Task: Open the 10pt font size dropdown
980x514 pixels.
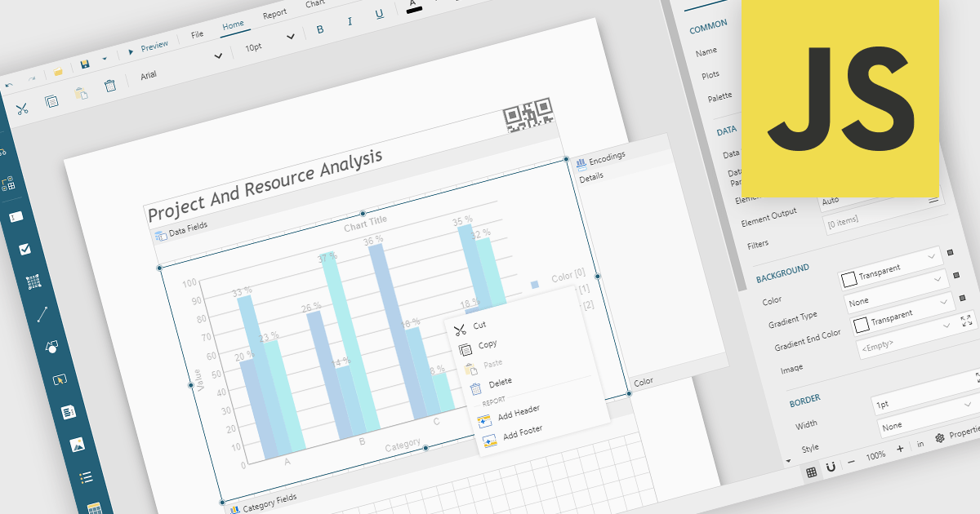Action: point(269,42)
